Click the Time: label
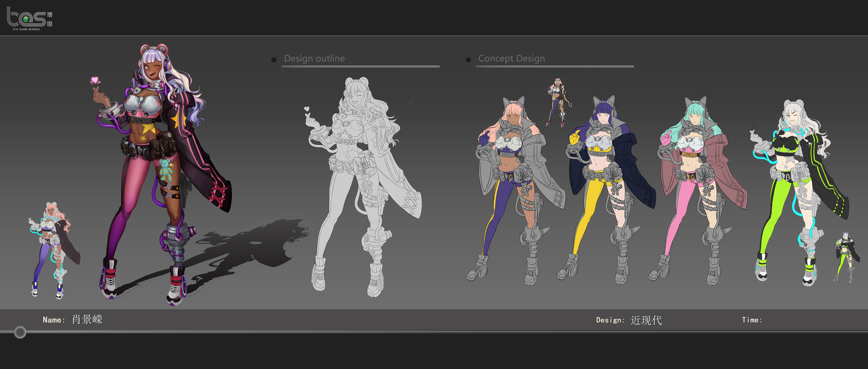868x369 pixels. [751, 320]
